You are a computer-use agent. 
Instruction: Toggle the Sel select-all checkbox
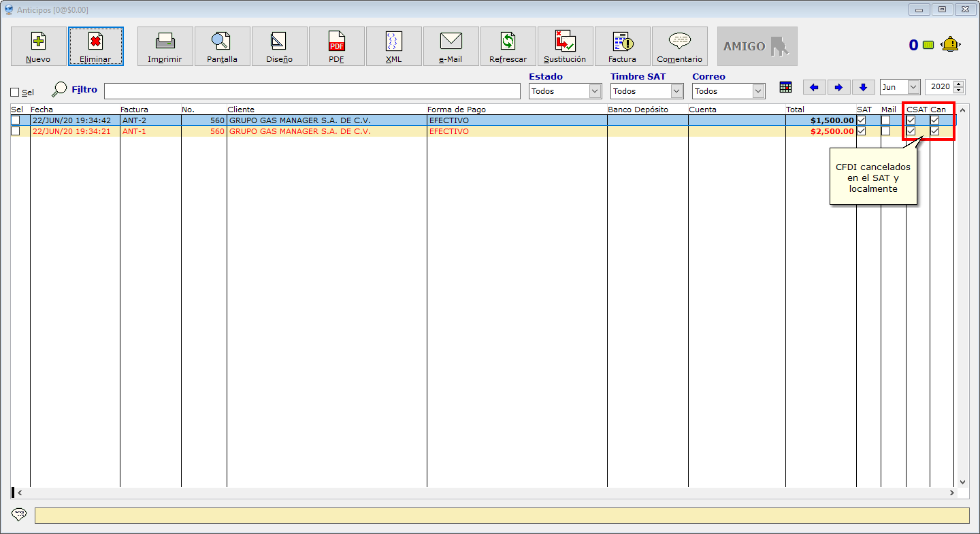(15, 93)
